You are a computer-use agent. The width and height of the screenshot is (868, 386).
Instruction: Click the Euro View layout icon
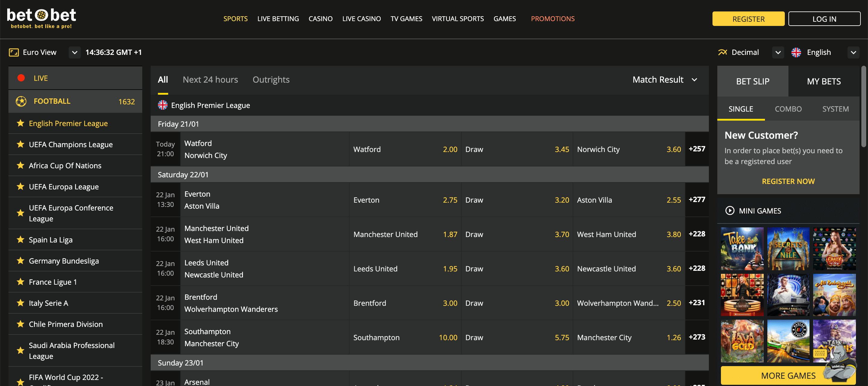(14, 52)
